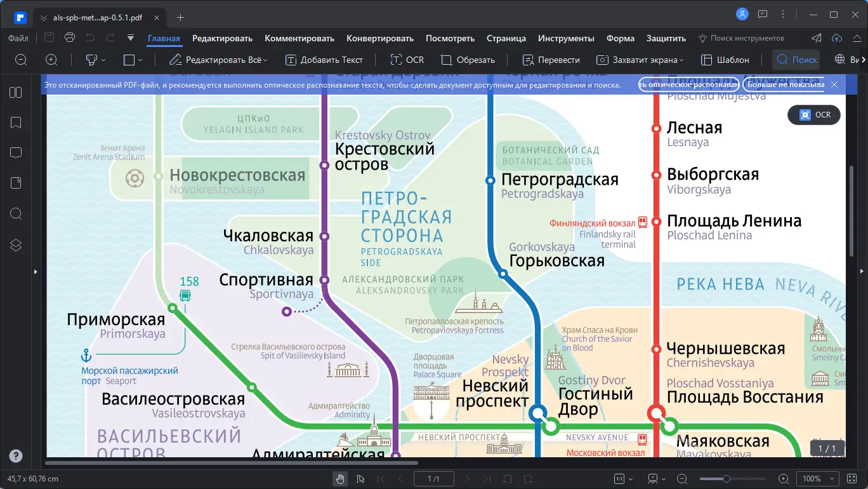868x489 pixels.
Task: Switch to the selection arrow tool
Action: 360,479
